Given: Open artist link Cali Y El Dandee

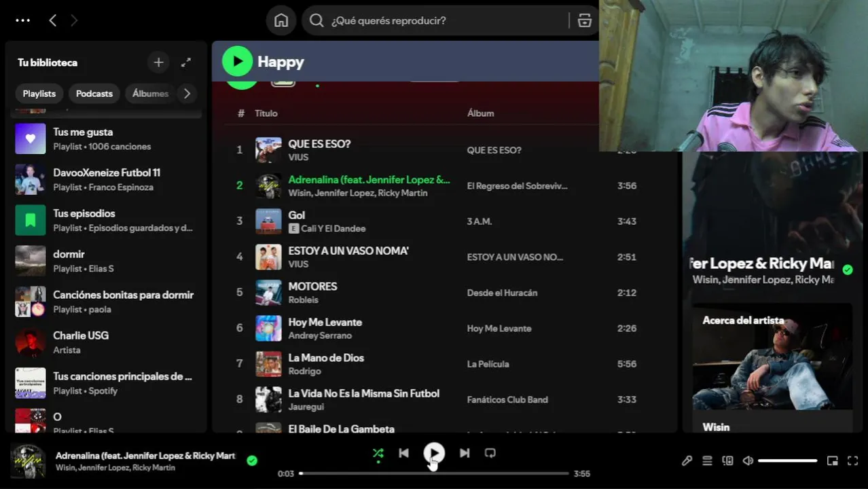Looking at the screenshot, I should (x=333, y=229).
